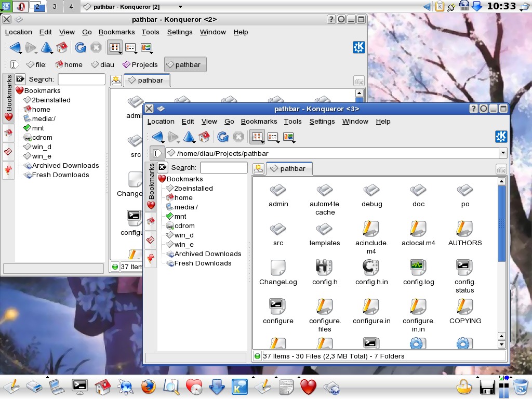Launch Firefox from the bottom panel
The image size is (532, 399).
pyautogui.click(x=148, y=387)
